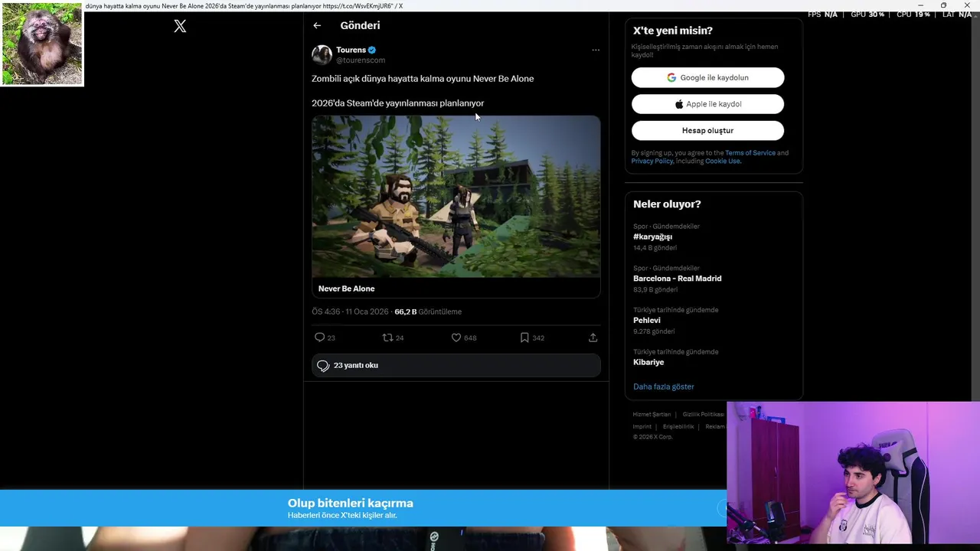Viewport: 980px width, 551px height.
Task: Open the Never Be Alone game image
Action: pos(456,197)
